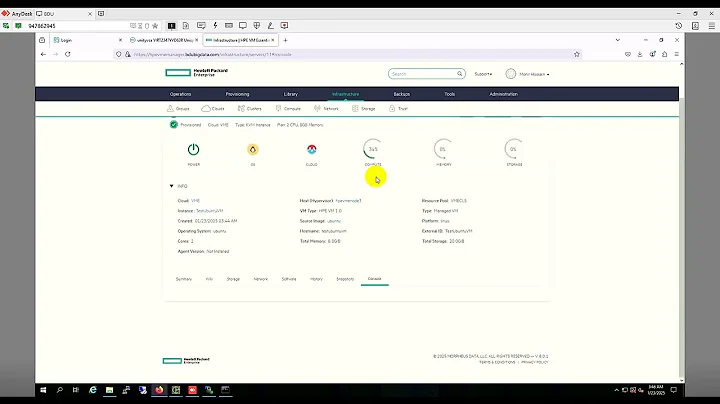Click Firefox icon in taskbar

point(159,390)
